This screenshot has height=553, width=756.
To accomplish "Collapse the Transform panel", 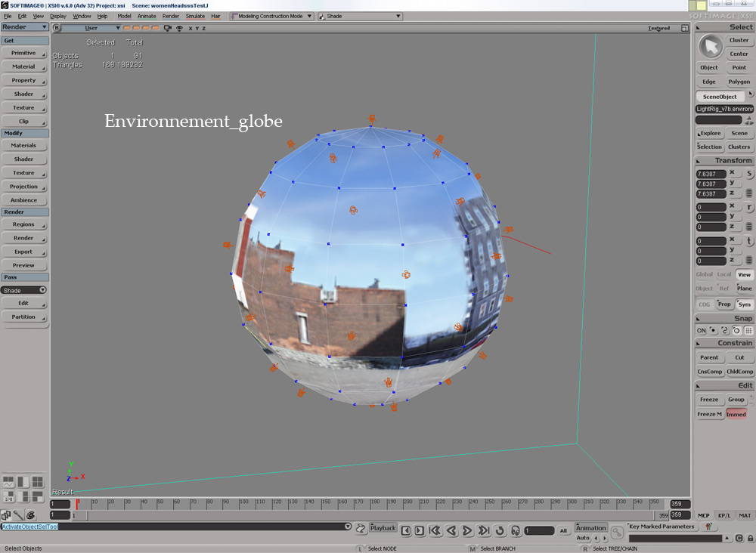I will click(x=698, y=160).
